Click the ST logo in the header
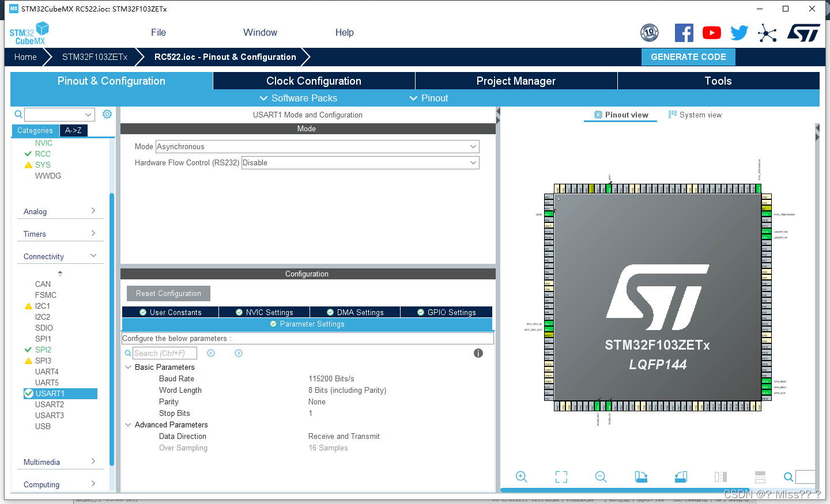Screen dimensions: 830x504 click(803, 33)
